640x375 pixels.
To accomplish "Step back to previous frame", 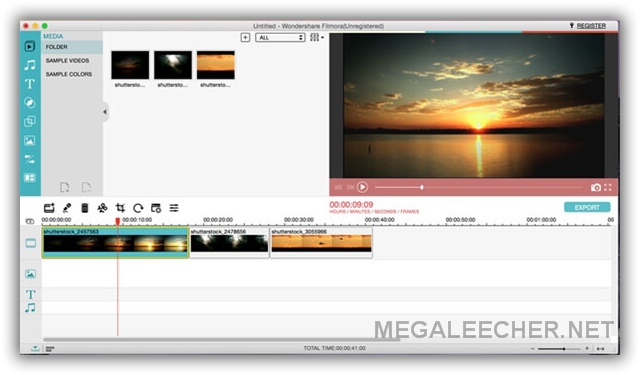I will (338, 187).
